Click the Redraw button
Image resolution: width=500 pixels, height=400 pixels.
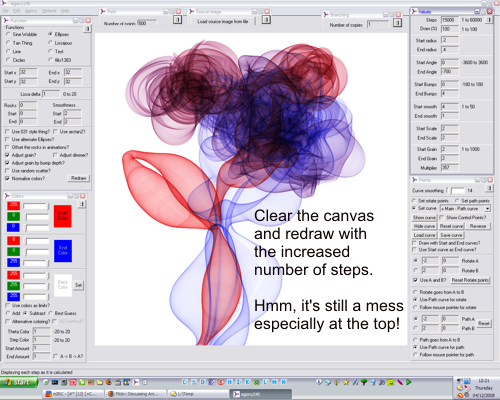pos(79,178)
